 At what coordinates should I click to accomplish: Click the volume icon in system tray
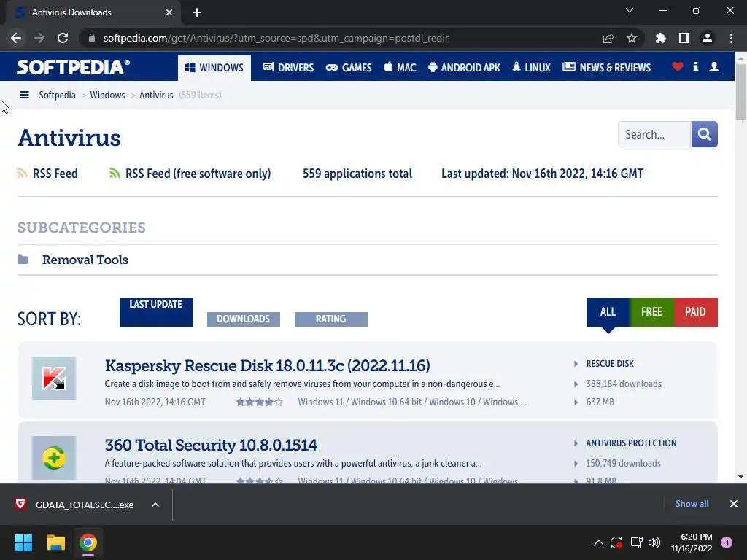point(654,542)
